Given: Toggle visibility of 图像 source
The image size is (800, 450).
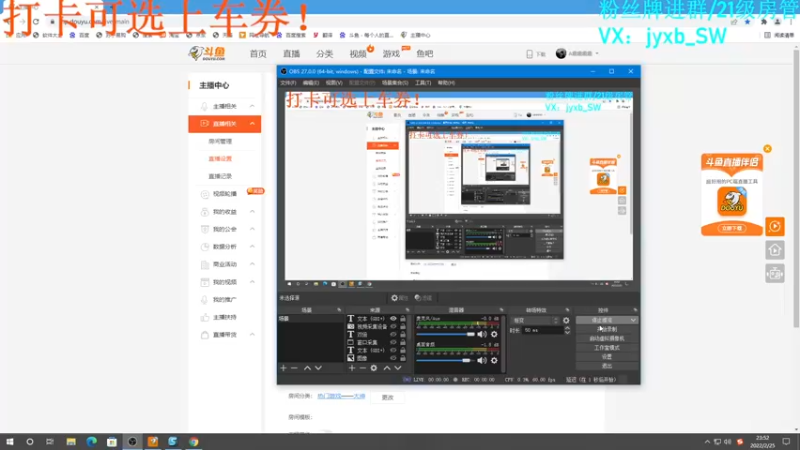Looking at the screenshot, I should tap(393, 358).
